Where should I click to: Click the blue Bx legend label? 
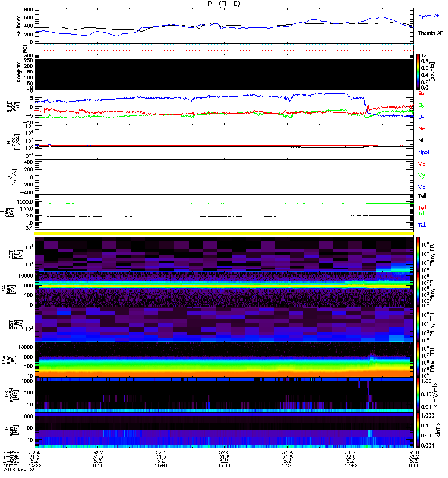pyautogui.click(x=421, y=117)
